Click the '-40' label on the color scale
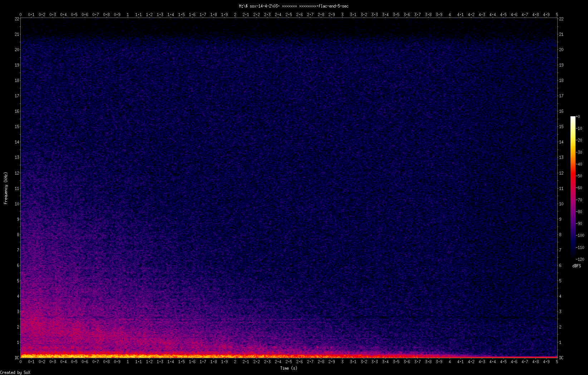Screen dimensions: 588x375 [x=579, y=164]
